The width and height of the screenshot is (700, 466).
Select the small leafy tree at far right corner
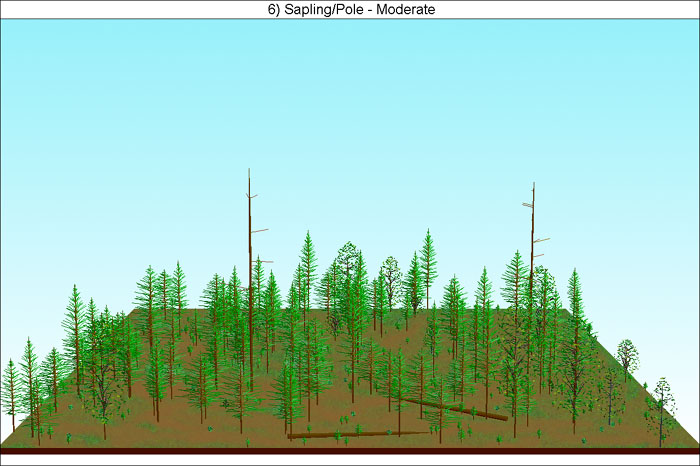661,400
